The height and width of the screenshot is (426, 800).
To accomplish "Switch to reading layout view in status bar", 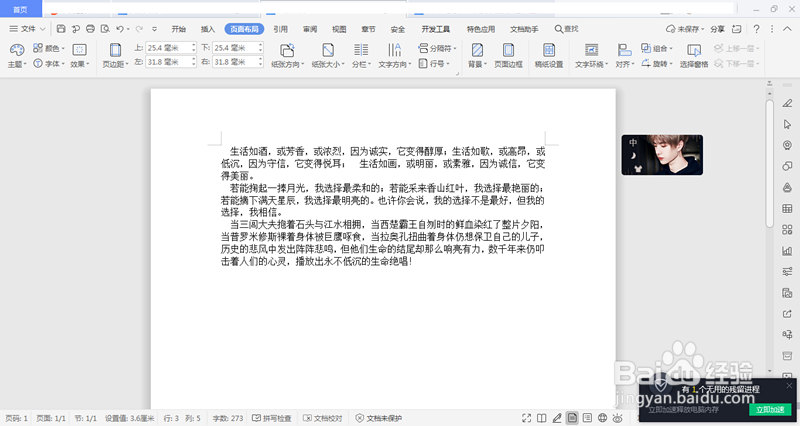I will click(542, 418).
